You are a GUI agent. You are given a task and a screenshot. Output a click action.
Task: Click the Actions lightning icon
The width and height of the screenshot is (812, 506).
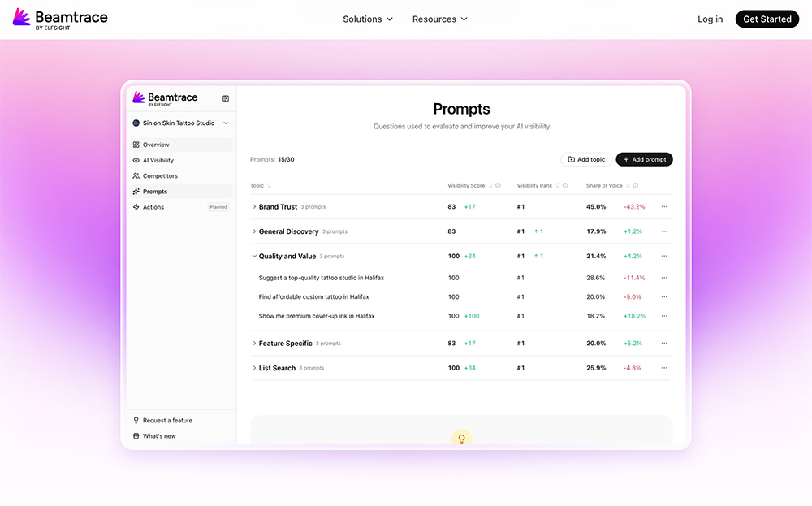(136, 207)
